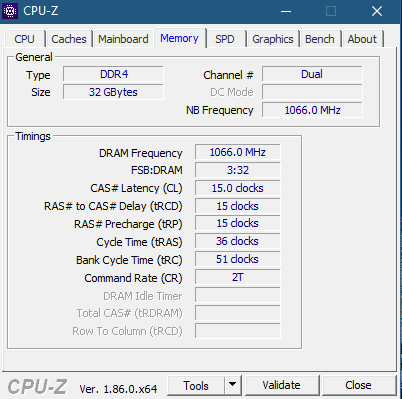The height and width of the screenshot is (399, 402).
Task: Click the Size field showing 32 GBytes
Action: 113,92
